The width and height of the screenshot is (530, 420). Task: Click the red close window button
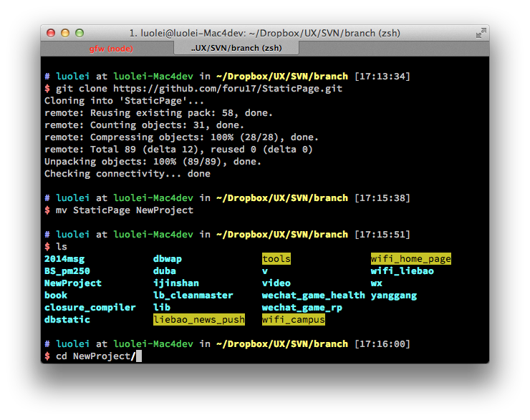[51, 33]
